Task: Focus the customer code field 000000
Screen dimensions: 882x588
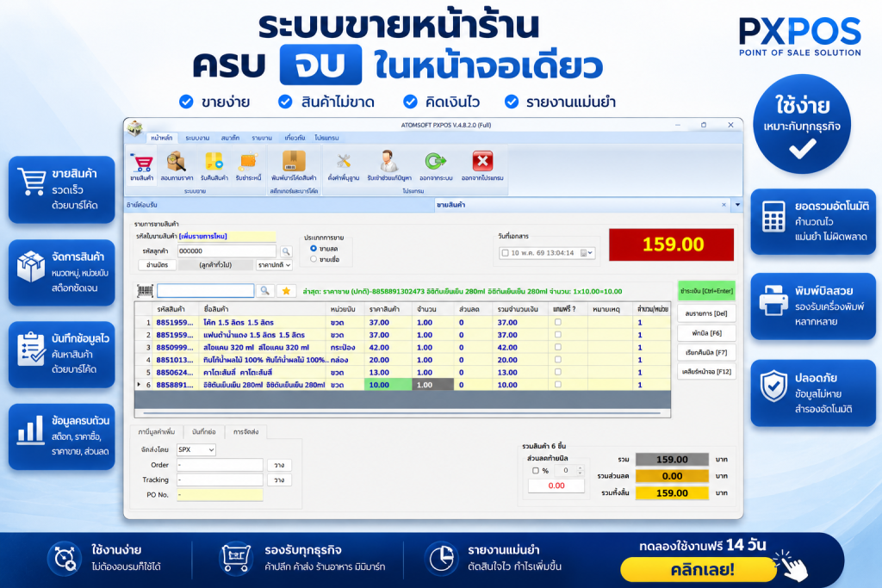Action: pos(227,251)
